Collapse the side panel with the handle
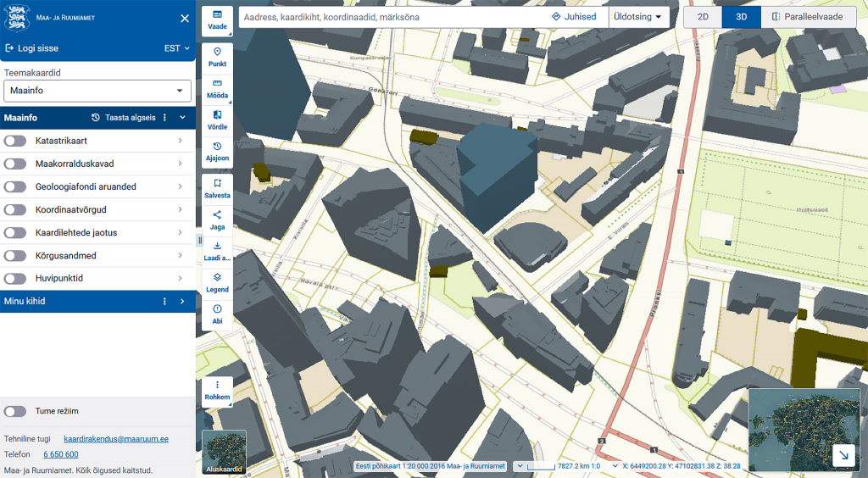868x478 pixels. 200,240
